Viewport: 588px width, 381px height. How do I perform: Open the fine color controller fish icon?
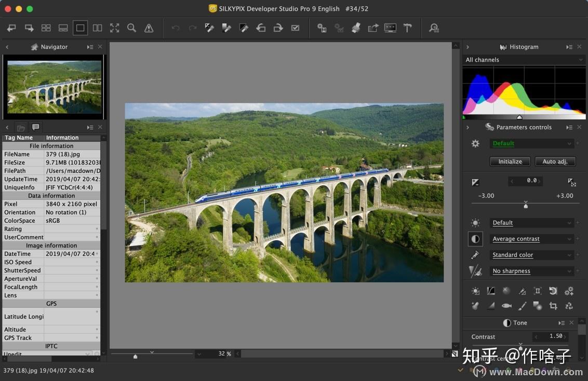(x=506, y=306)
